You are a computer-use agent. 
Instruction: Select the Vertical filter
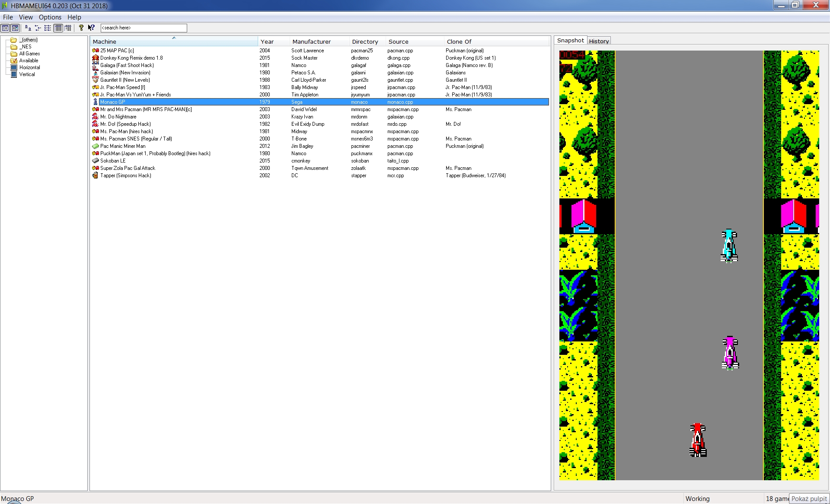click(27, 74)
